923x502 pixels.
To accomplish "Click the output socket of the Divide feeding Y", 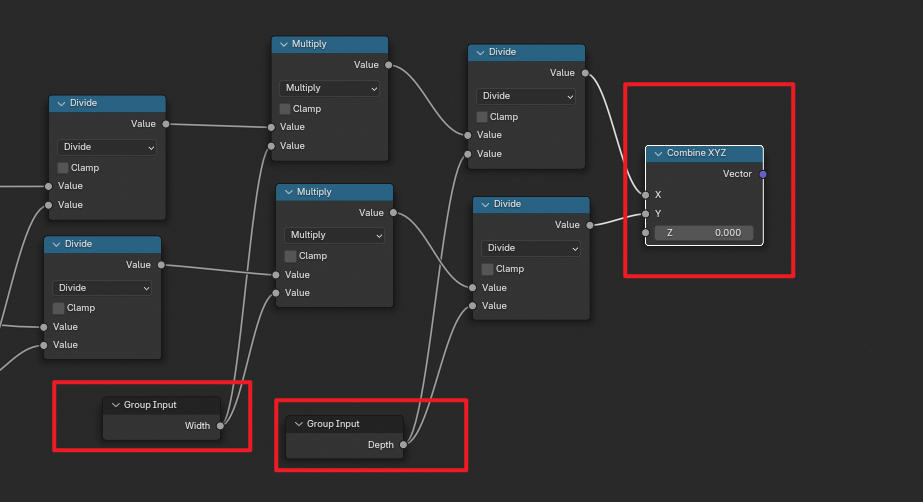I will click(x=590, y=225).
